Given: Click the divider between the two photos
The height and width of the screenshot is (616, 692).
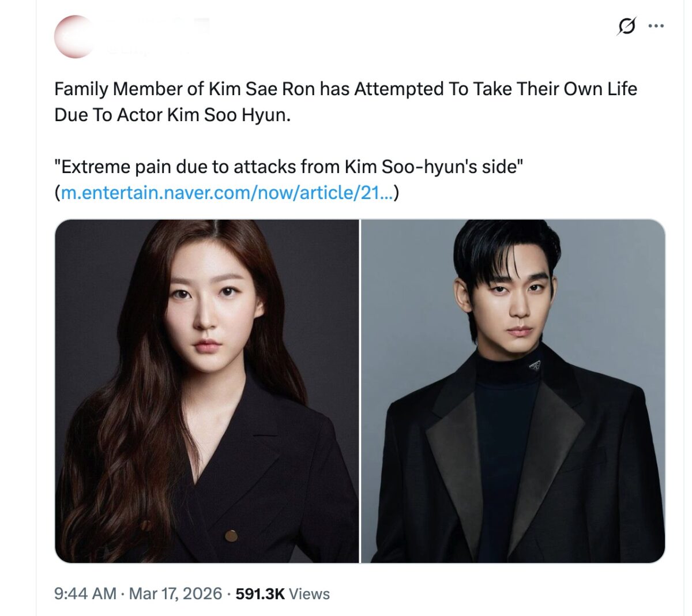Looking at the screenshot, I should [x=360, y=391].
